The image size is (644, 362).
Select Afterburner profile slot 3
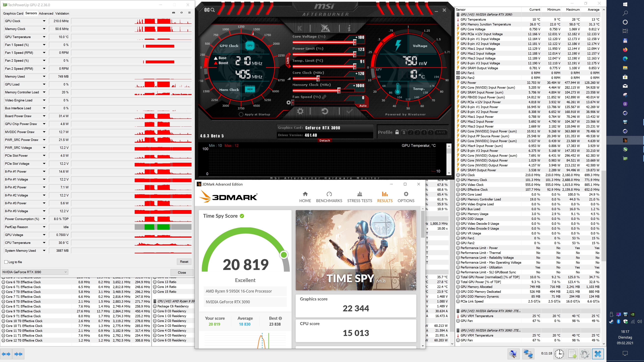click(x=417, y=132)
